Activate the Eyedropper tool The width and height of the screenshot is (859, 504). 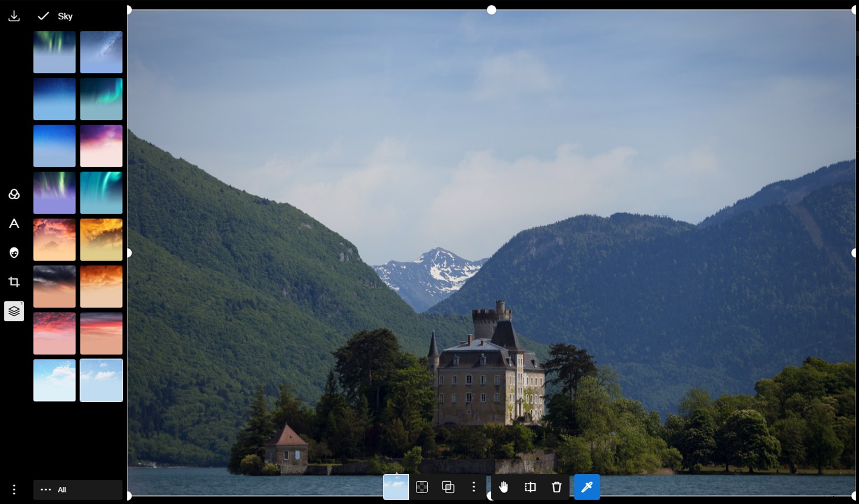pyautogui.click(x=587, y=487)
